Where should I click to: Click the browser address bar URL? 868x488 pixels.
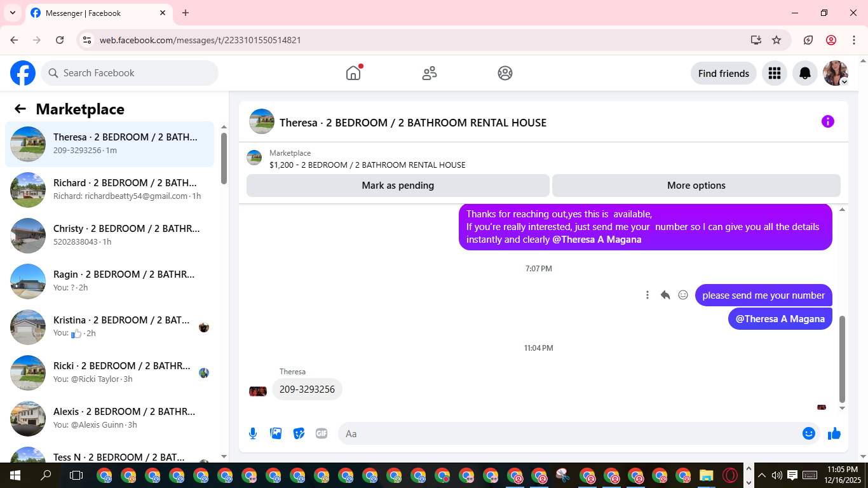(x=200, y=40)
